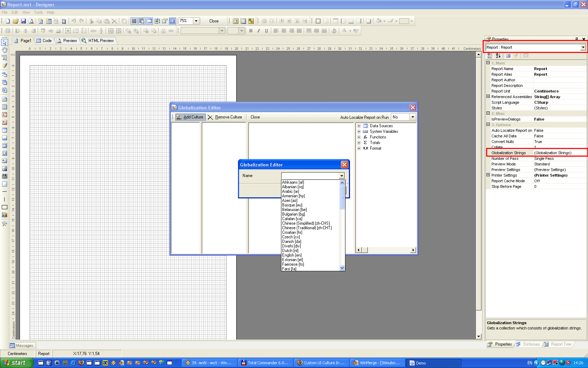
Task: Open the Messages panel button
Action: (22, 346)
